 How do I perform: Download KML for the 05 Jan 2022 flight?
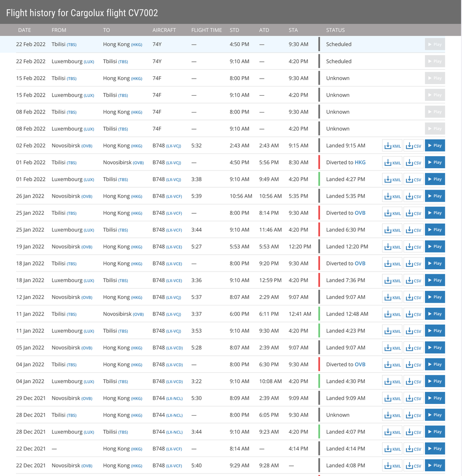point(392,348)
